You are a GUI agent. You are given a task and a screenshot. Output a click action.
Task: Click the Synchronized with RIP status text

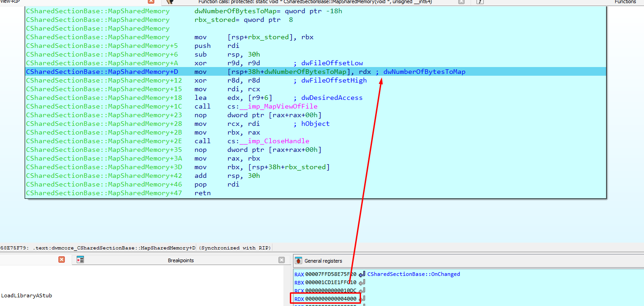pos(235,248)
